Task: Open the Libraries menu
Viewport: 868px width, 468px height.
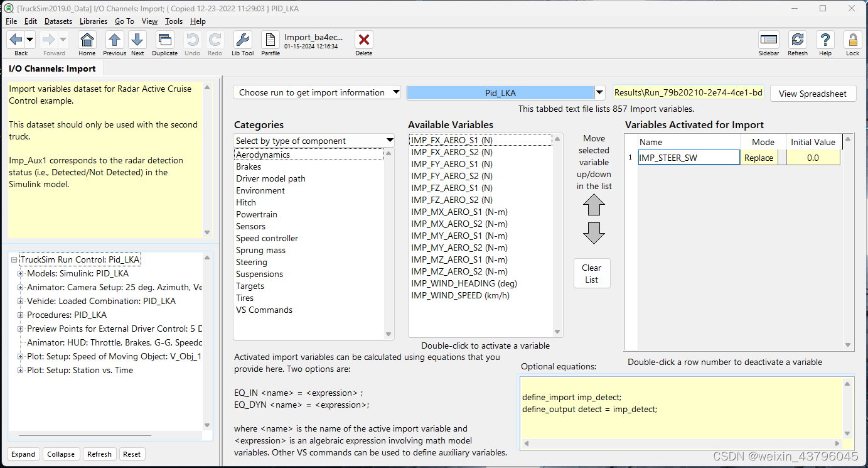Action: pyautogui.click(x=94, y=21)
